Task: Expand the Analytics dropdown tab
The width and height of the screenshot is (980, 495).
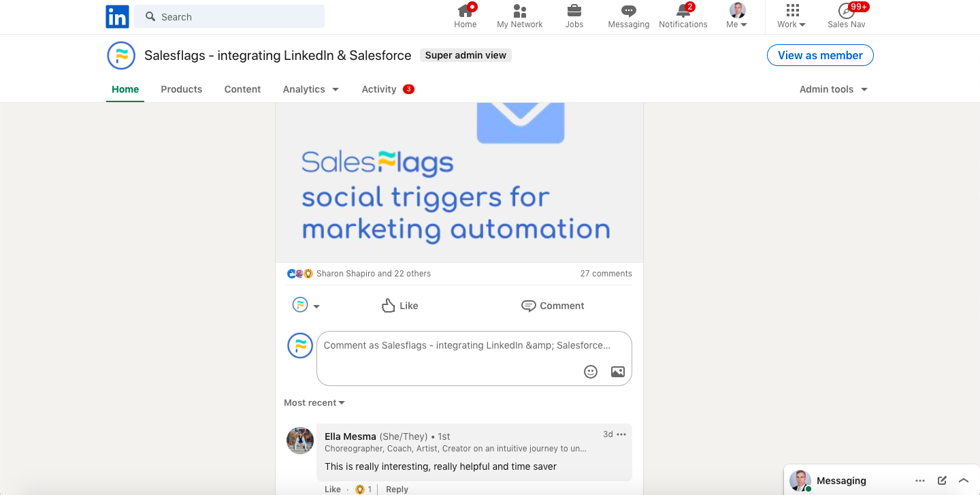Action: tap(311, 89)
